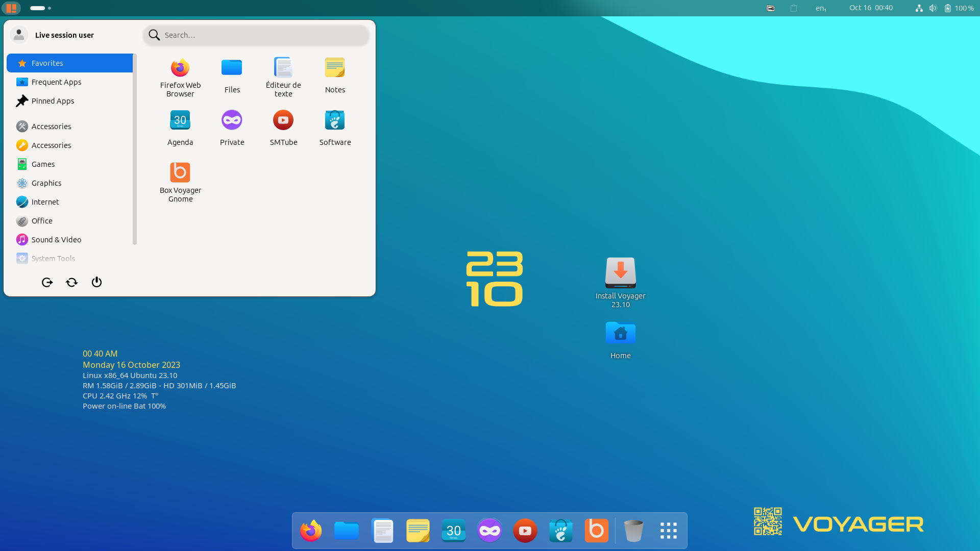Click the user avatar in the menu

[x=19, y=35]
